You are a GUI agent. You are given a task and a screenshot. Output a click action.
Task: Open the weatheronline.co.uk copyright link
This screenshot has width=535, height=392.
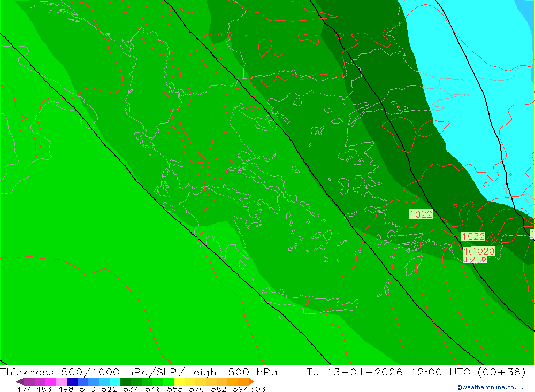click(x=490, y=387)
